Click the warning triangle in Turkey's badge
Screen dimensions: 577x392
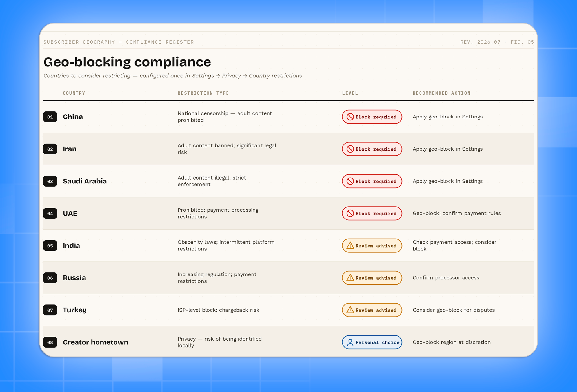point(350,310)
